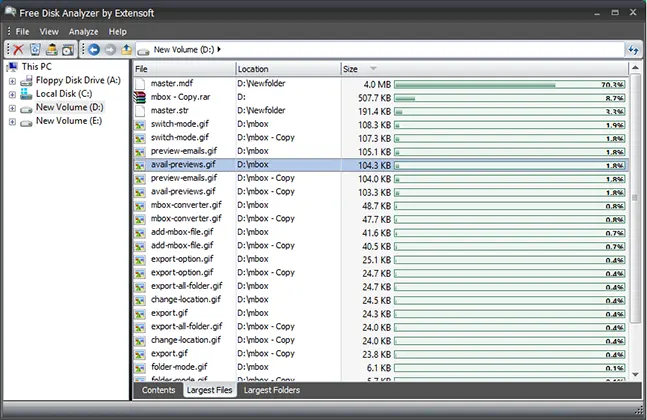Click the 8.7% usage bar of mbox - Copy.rar
This screenshot has width=647, height=420.
510,98
